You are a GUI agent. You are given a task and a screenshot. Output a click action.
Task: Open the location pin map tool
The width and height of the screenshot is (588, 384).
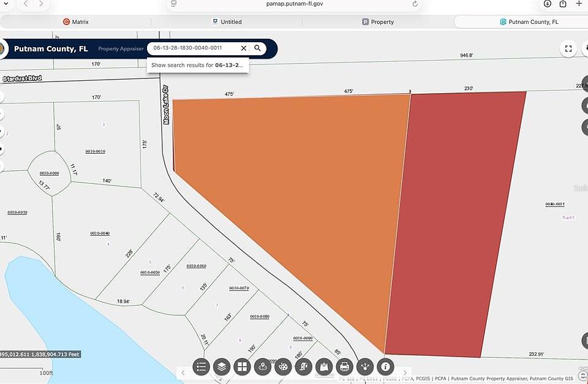pos(263,367)
